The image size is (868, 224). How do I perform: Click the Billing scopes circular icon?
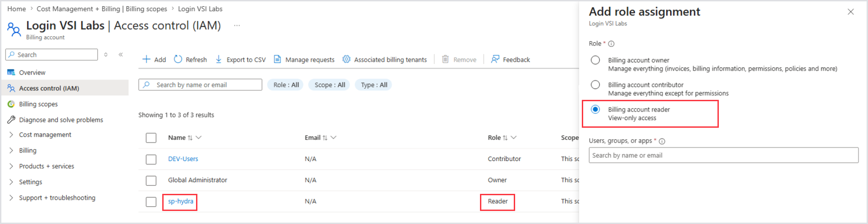click(x=11, y=104)
